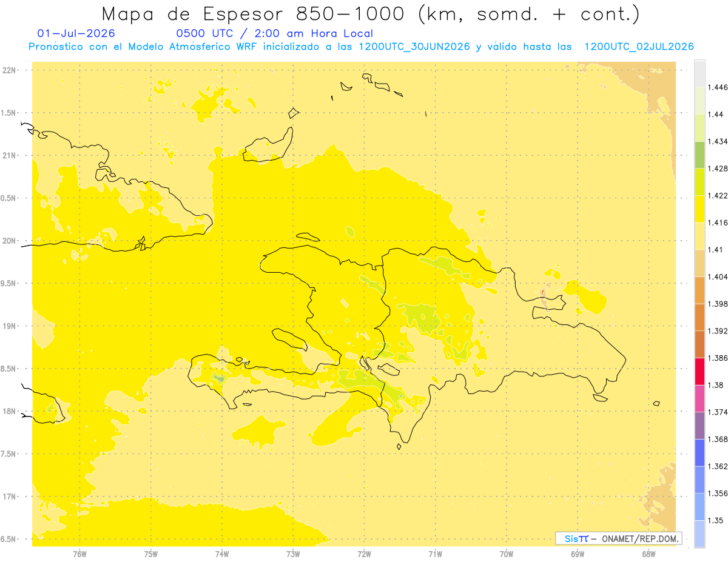Viewport: 728px width, 562px height.
Task: Click the latitude label '7.5N'
Action: 8,454
